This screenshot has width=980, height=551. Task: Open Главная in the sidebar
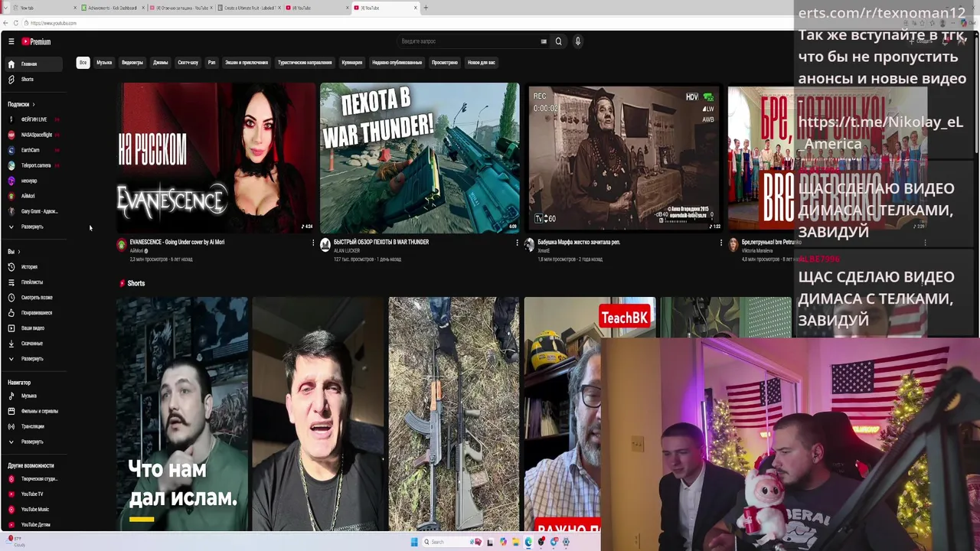click(x=33, y=64)
